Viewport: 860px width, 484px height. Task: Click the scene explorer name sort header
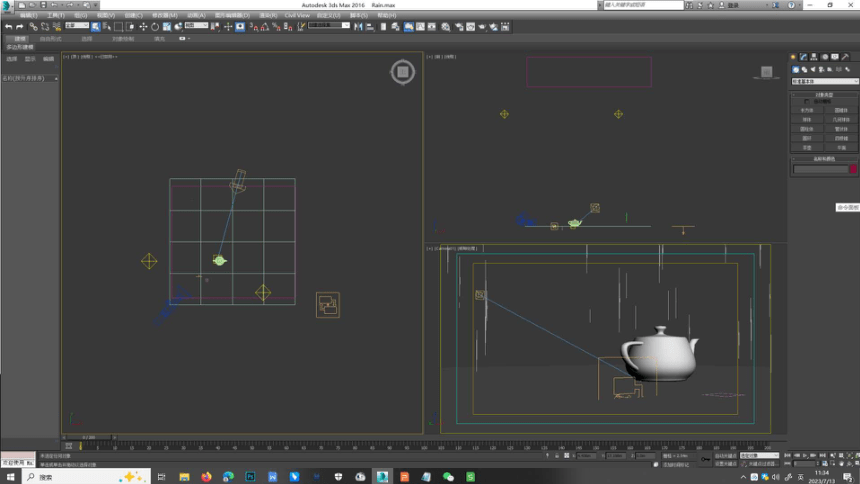(30, 78)
